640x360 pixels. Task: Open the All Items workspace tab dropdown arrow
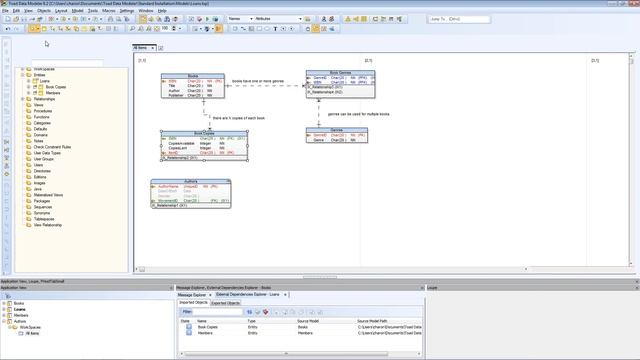153,48
